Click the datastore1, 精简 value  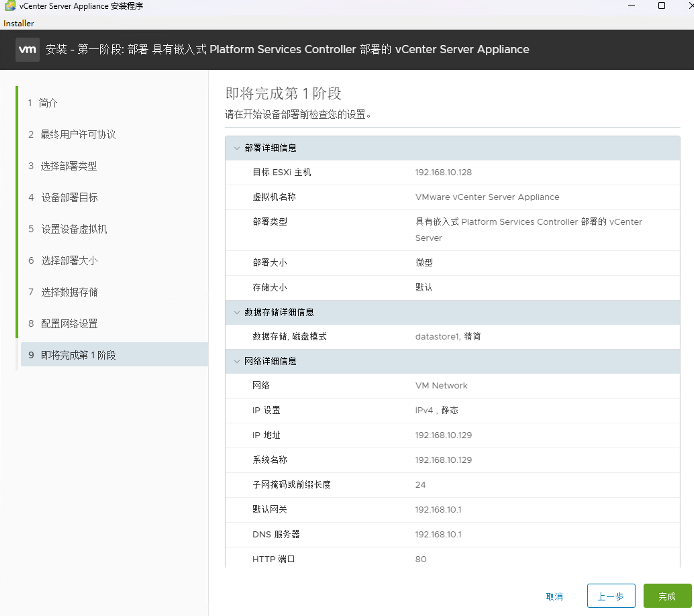[x=448, y=337]
